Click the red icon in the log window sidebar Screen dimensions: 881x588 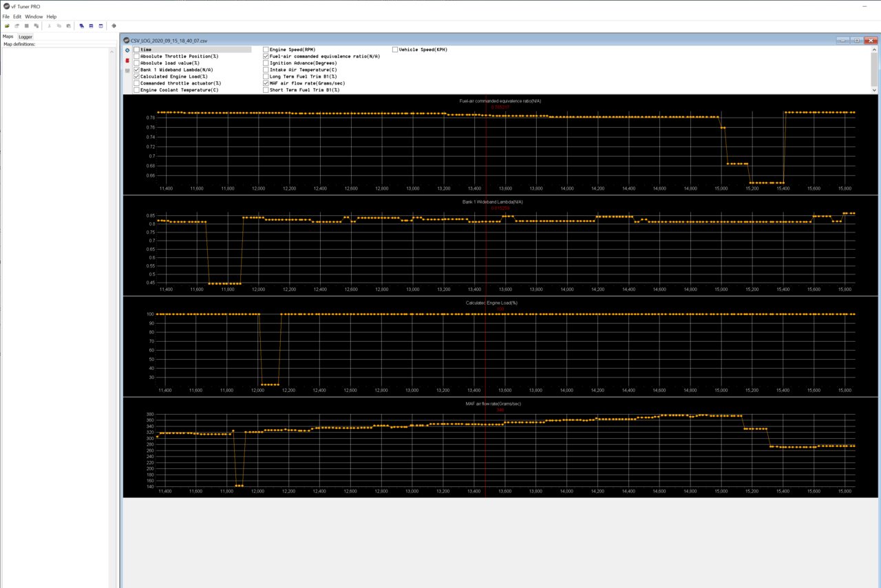127,61
